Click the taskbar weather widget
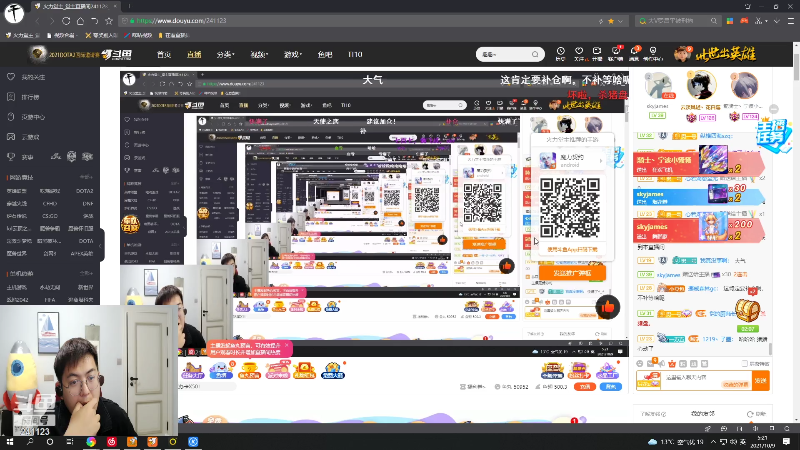 676,442
